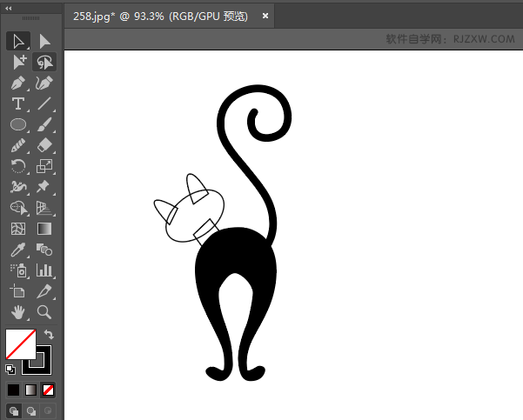
Task: Select the Zoom magnifier tool
Action: pyautogui.click(x=44, y=312)
